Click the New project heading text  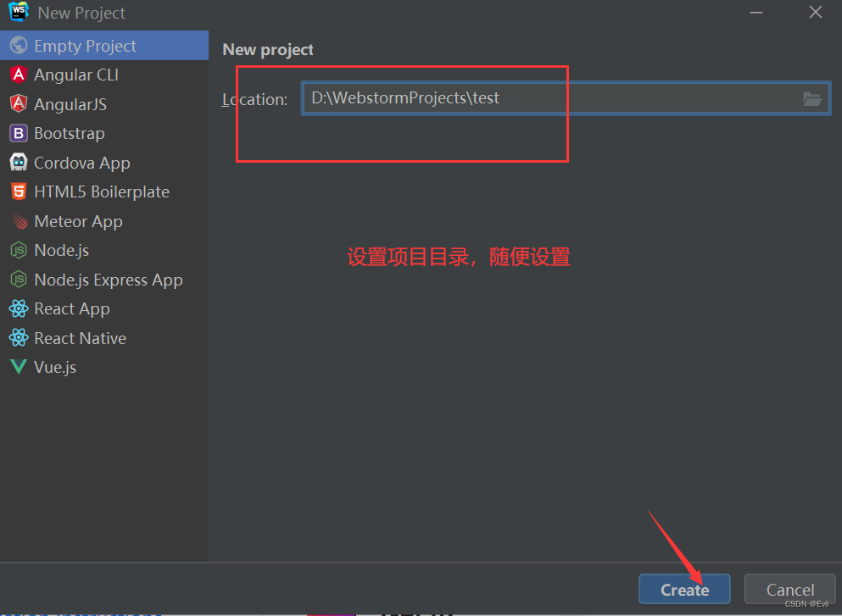pos(268,49)
